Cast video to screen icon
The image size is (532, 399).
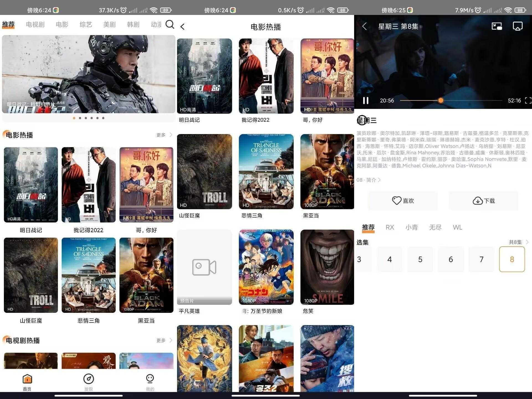(517, 26)
